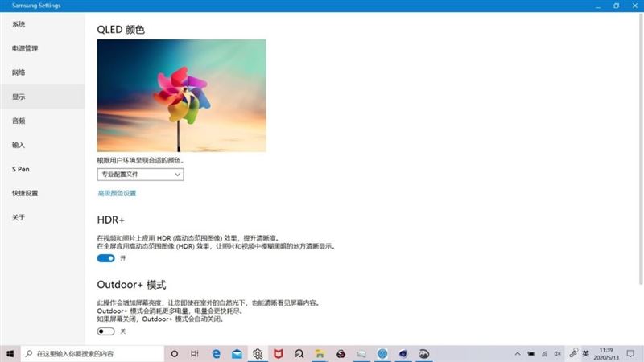Open the Sogou red S taskbar icon

(341, 354)
